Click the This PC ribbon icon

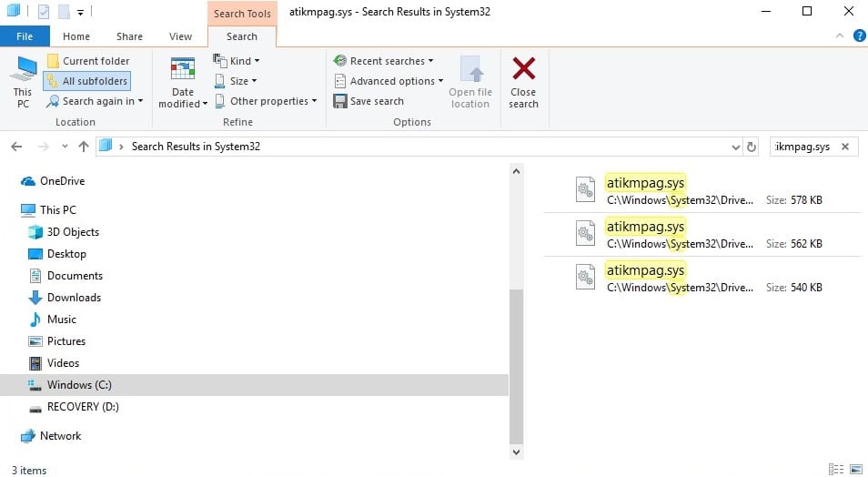(23, 70)
